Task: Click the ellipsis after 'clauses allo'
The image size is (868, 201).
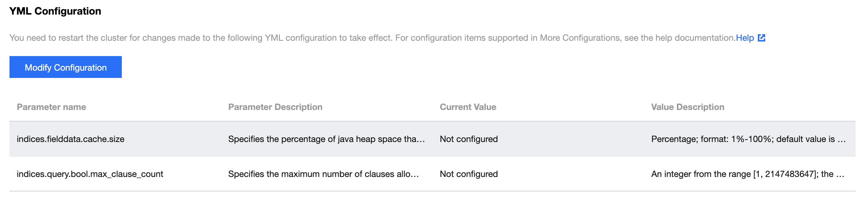Action: pos(415,175)
